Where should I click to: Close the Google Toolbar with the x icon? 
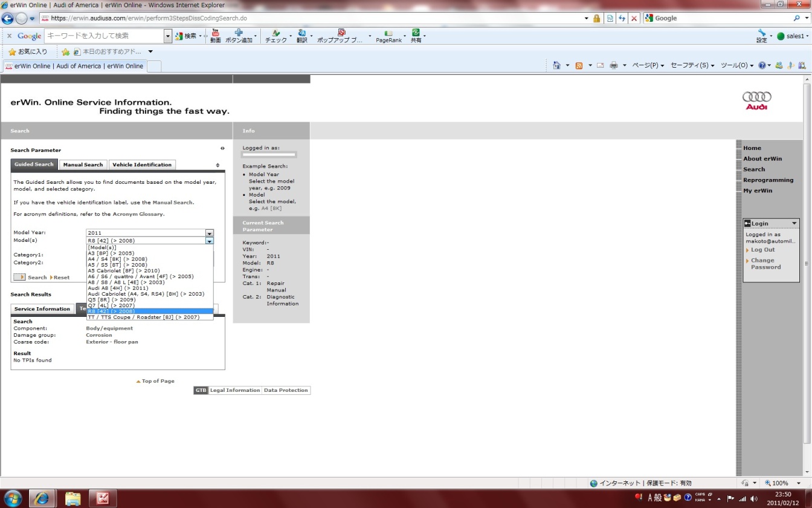(9, 36)
